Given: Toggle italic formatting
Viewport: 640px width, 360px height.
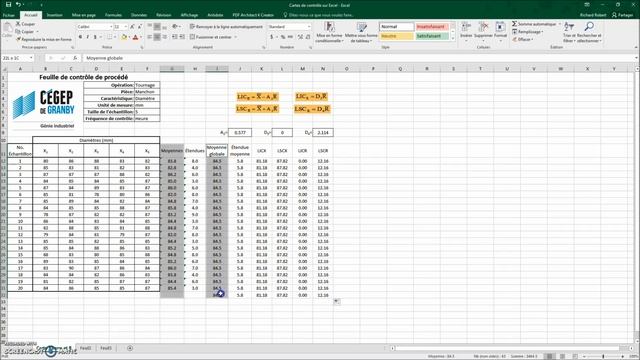Looking at the screenshot, I should 87,37.
